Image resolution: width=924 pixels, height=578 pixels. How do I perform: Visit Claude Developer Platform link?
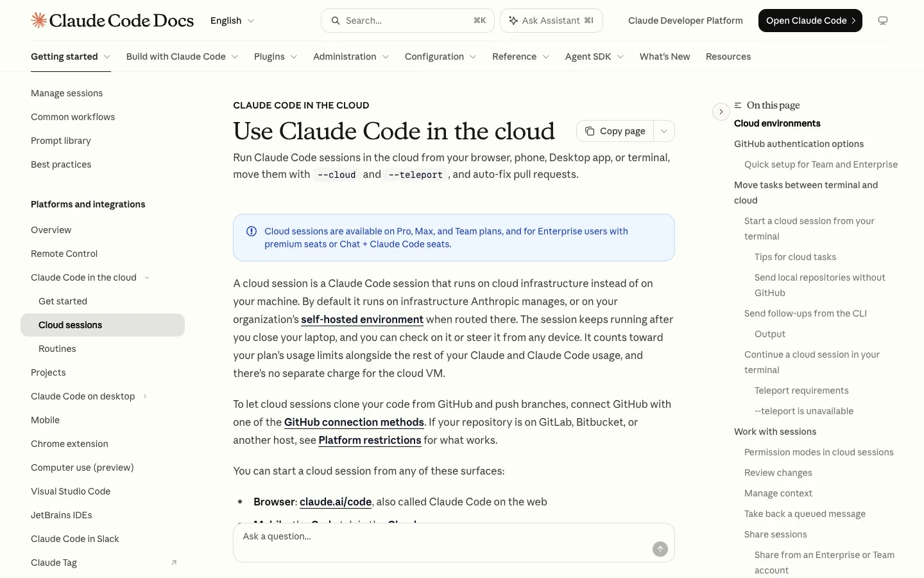pos(685,21)
